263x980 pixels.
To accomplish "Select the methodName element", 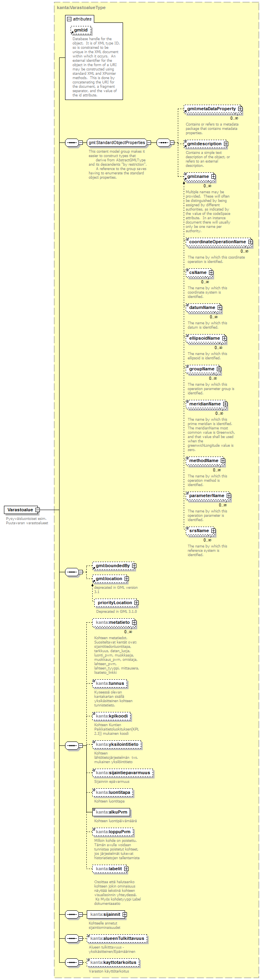I will click(204, 460).
